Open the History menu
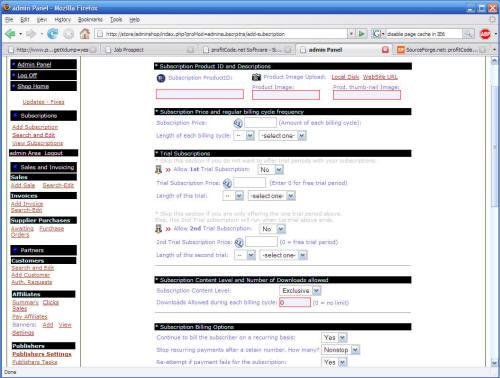This screenshot has width=500, height=378. coord(62,20)
